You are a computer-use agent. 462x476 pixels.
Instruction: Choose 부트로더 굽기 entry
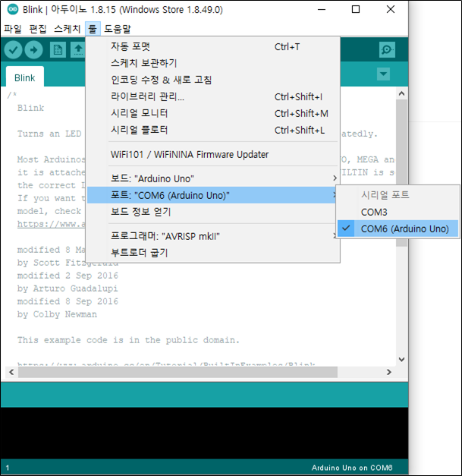[213, 253]
